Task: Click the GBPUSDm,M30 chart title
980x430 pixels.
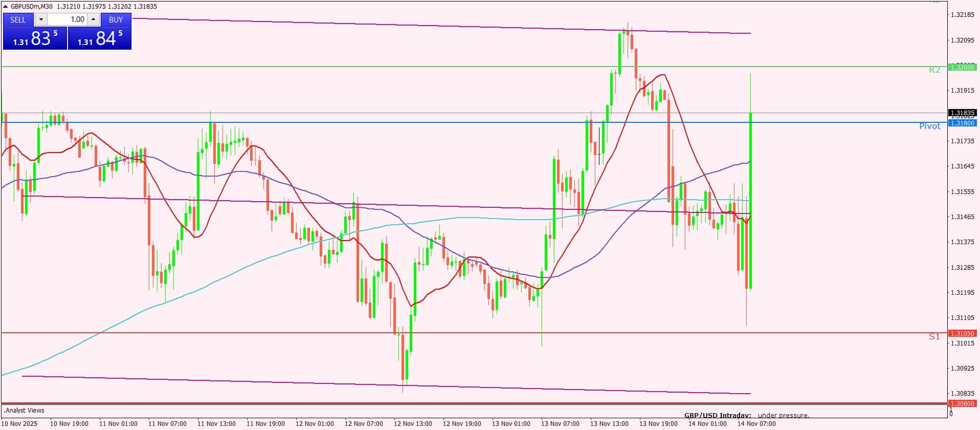Action: tap(32, 7)
